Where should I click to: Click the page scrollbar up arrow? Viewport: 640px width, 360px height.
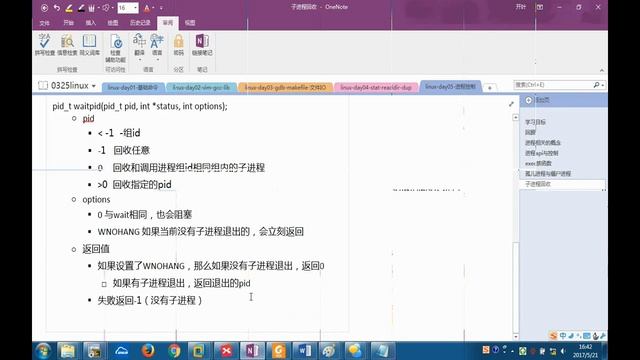click(516, 118)
